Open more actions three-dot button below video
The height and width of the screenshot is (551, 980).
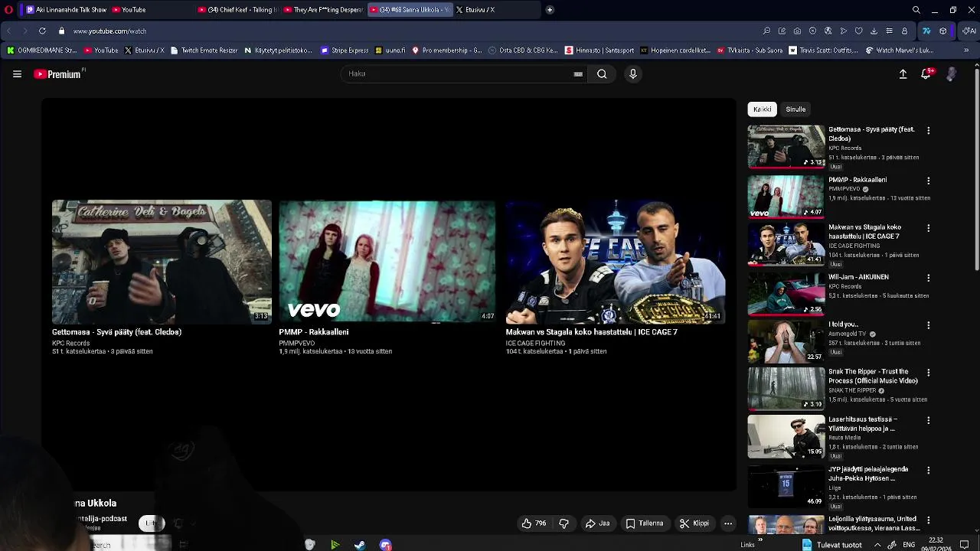point(728,523)
